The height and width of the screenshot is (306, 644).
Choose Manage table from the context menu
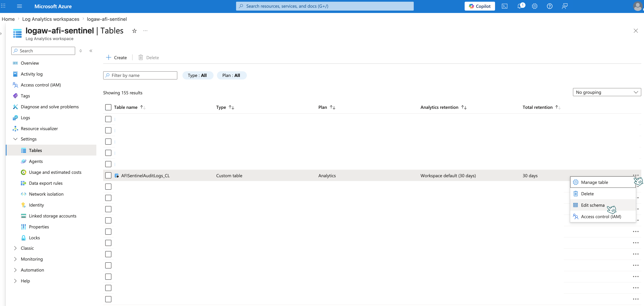click(603, 183)
